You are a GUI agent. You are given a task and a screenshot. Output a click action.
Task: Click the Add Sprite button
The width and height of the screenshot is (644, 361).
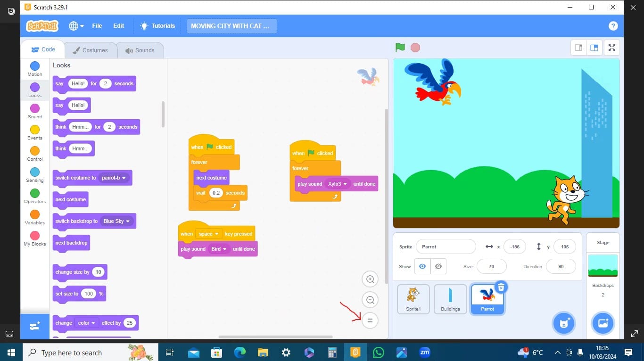(564, 323)
